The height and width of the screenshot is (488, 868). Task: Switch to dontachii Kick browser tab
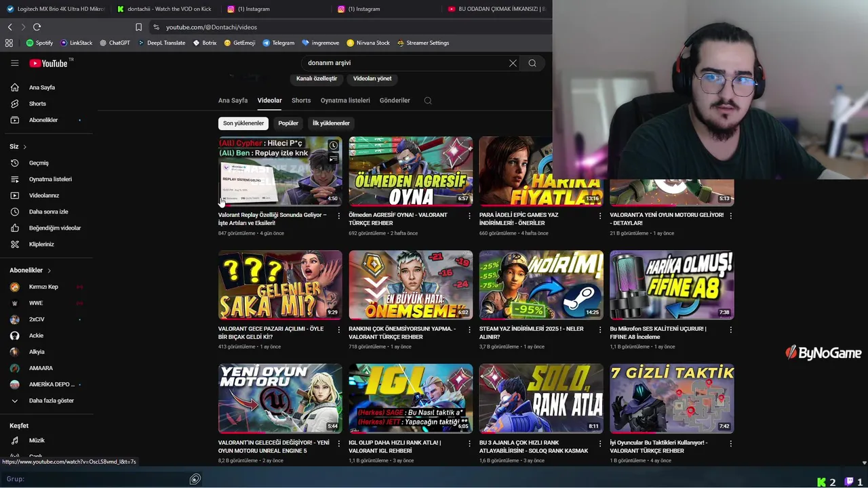(x=165, y=9)
